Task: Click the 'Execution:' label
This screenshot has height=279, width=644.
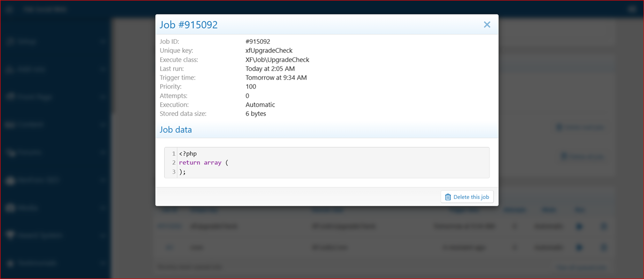Action: (174, 105)
